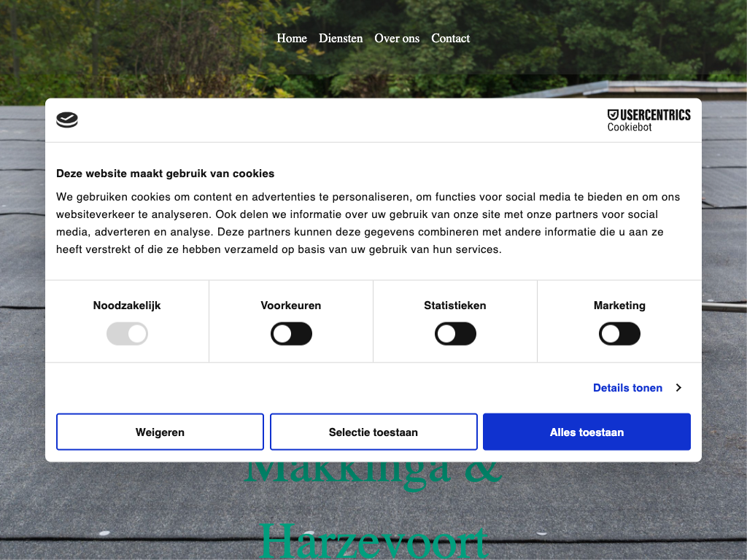Click the Selectie toestaan button
Viewport: 747px width, 560px height.
[x=373, y=432]
